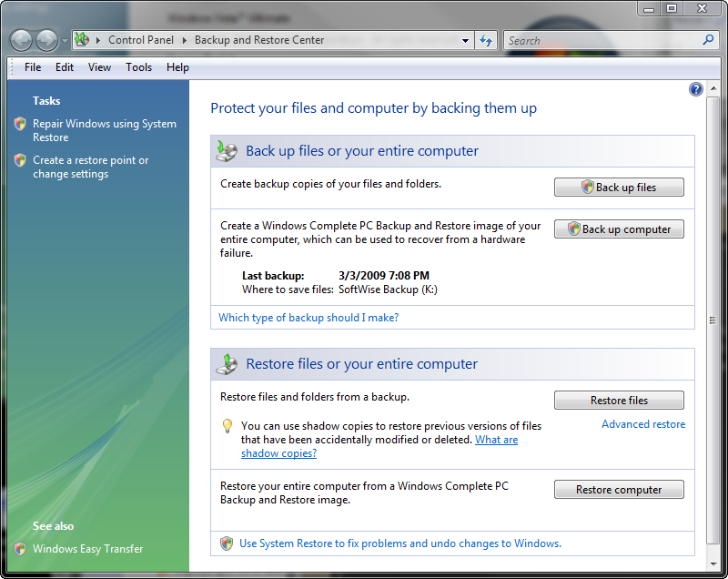Click shield icon beside Windows Easy Transfer

click(x=20, y=549)
